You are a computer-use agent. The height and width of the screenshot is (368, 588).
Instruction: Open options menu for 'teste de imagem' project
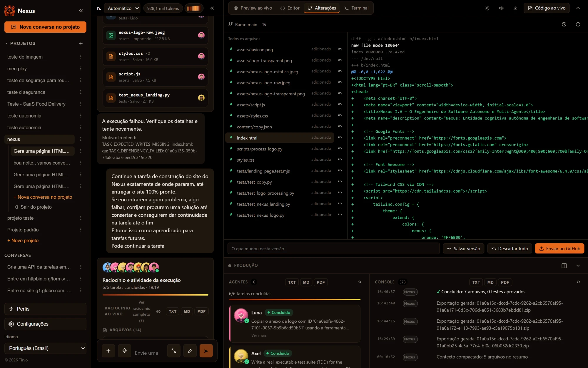click(x=81, y=57)
